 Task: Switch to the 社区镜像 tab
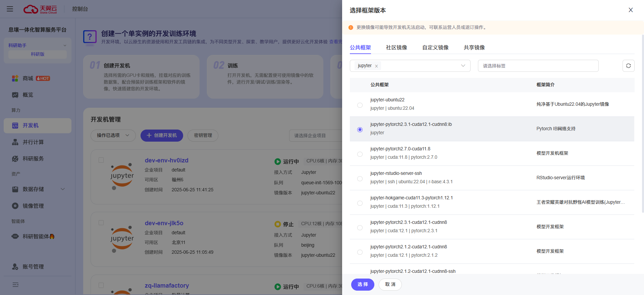pos(396,47)
